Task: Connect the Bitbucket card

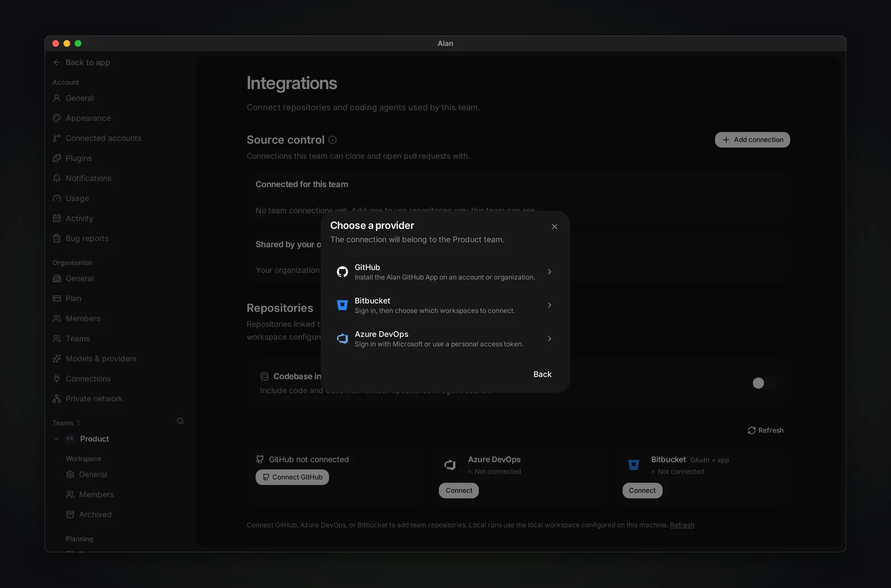Action: (x=643, y=491)
